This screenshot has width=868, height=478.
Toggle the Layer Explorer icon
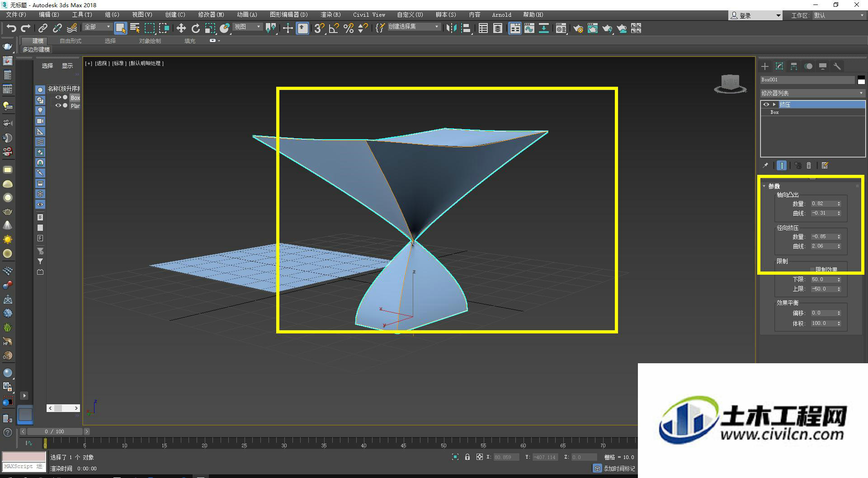coord(498,28)
